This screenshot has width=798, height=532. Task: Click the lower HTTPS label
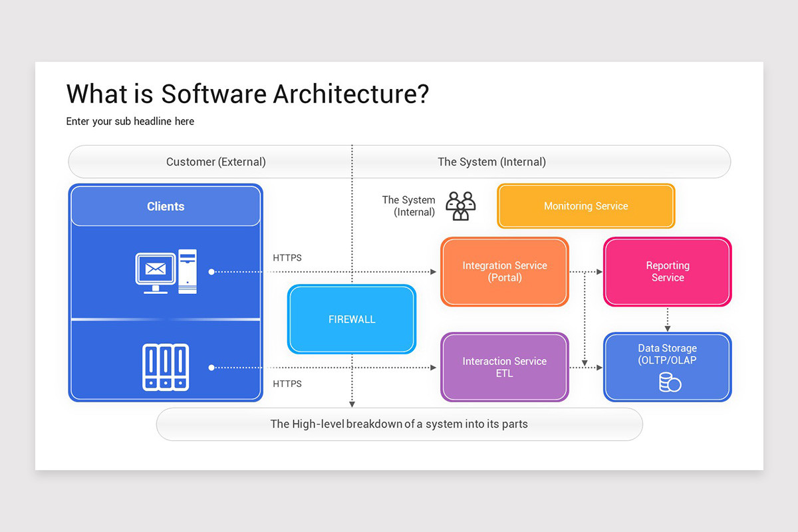click(287, 384)
